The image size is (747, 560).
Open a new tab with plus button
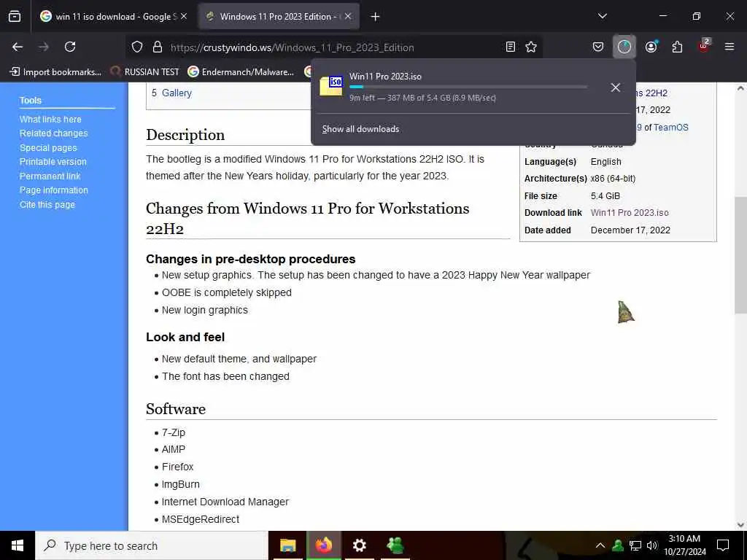point(376,17)
